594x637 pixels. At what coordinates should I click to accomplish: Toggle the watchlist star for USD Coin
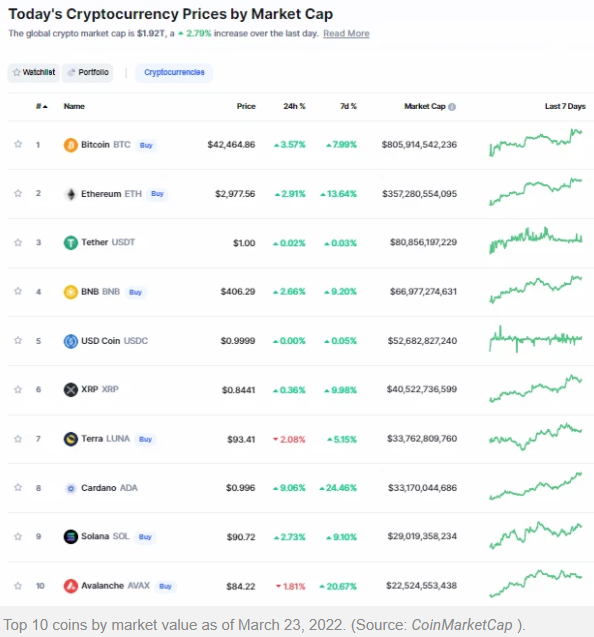coord(18,340)
